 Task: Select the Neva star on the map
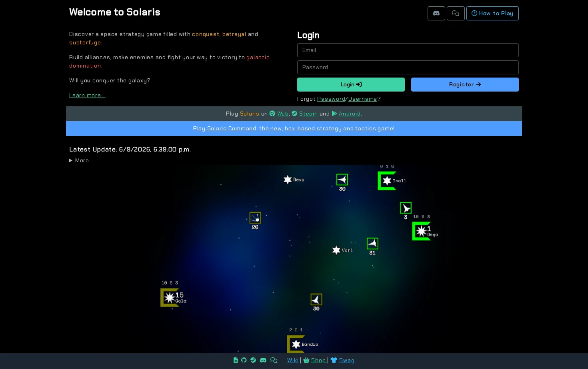(288, 180)
